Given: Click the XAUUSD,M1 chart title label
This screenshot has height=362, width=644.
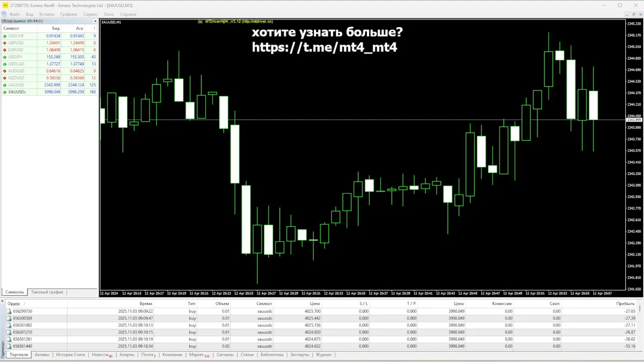Looking at the screenshot, I should (x=111, y=22).
